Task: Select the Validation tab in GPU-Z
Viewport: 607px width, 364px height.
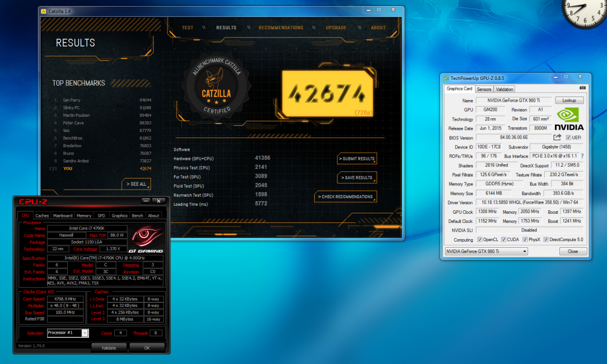Action: 504,89
